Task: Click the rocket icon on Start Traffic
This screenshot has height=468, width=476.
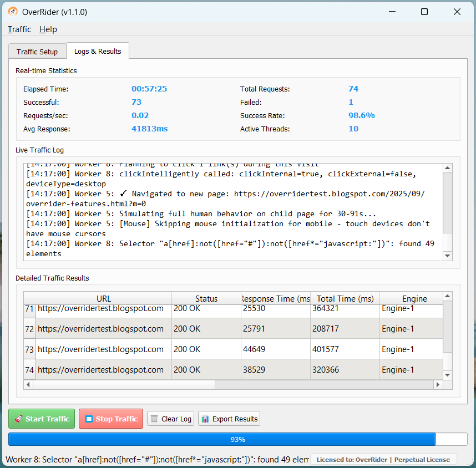Action: pyautogui.click(x=18, y=419)
